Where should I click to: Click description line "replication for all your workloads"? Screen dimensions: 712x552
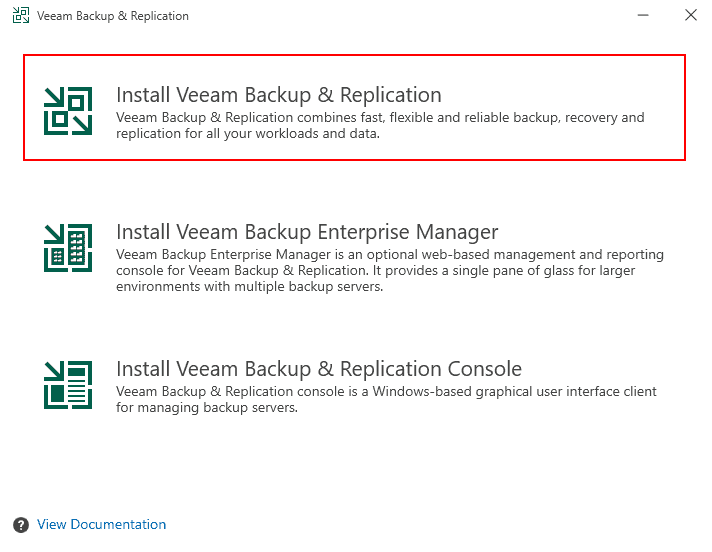tap(248, 134)
